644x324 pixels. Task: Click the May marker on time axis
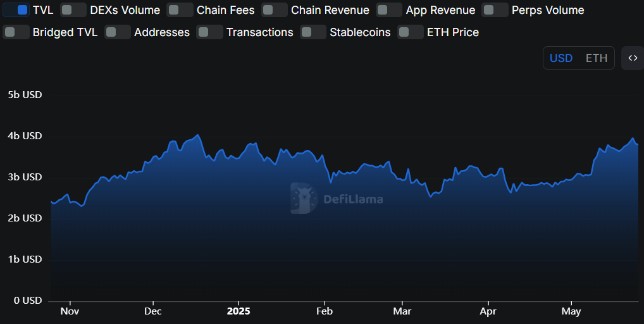571,311
